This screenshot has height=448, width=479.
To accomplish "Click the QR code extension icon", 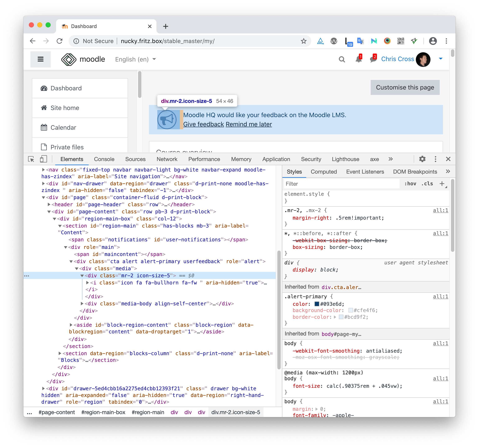I will point(400,41).
